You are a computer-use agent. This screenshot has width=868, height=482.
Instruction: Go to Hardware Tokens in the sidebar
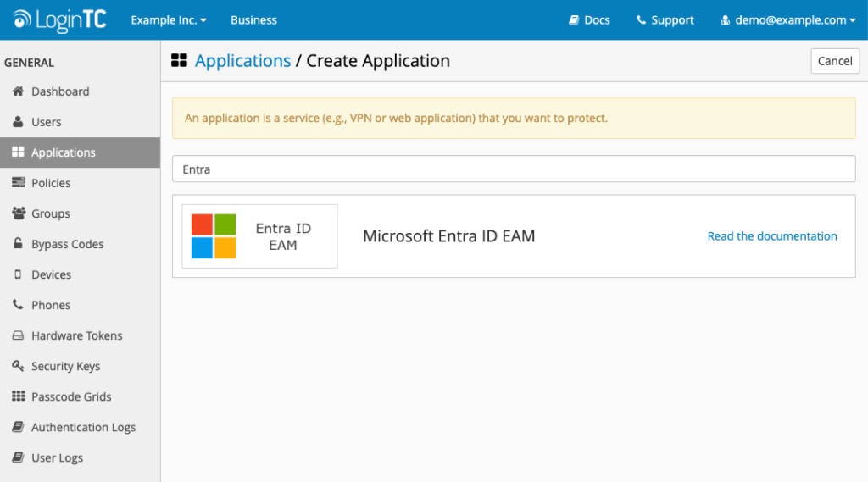pos(81,335)
